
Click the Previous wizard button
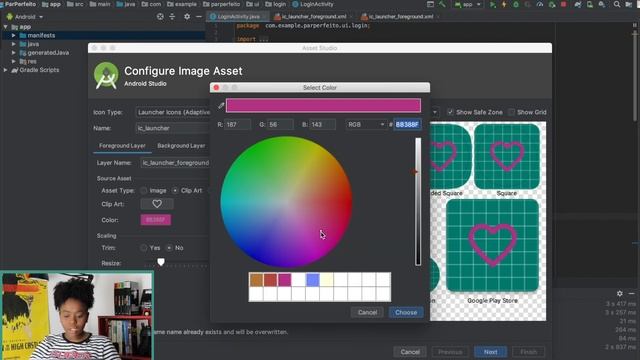[450, 352]
